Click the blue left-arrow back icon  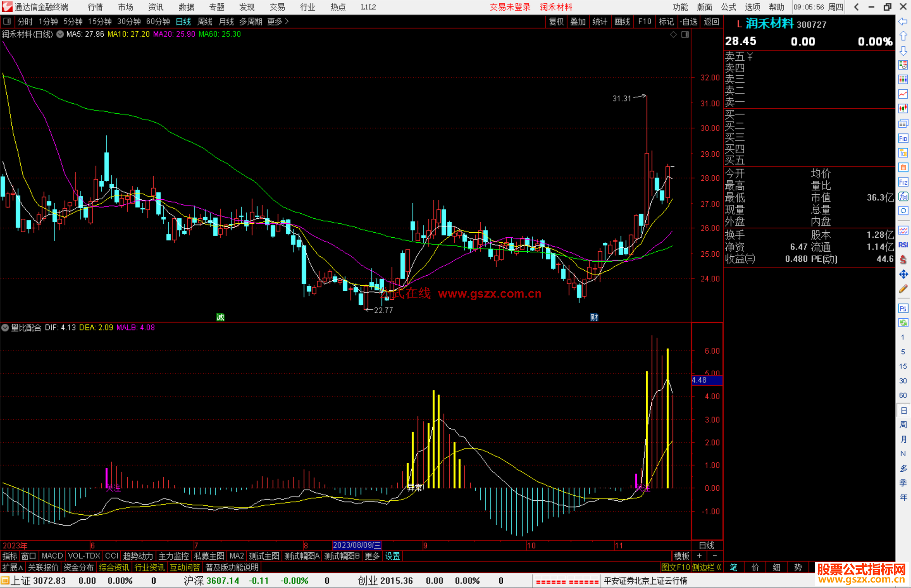click(x=903, y=21)
